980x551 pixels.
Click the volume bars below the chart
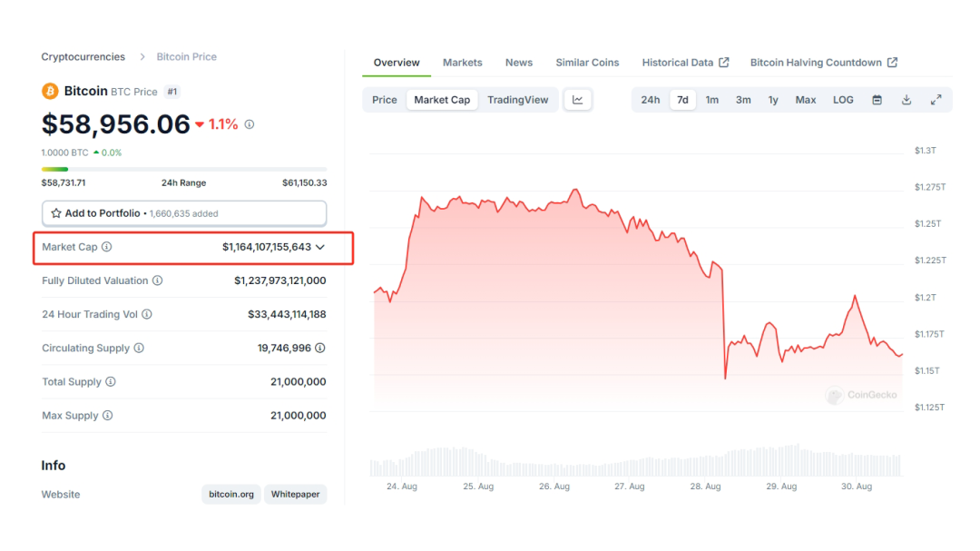pyautogui.click(x=635, y=461)
